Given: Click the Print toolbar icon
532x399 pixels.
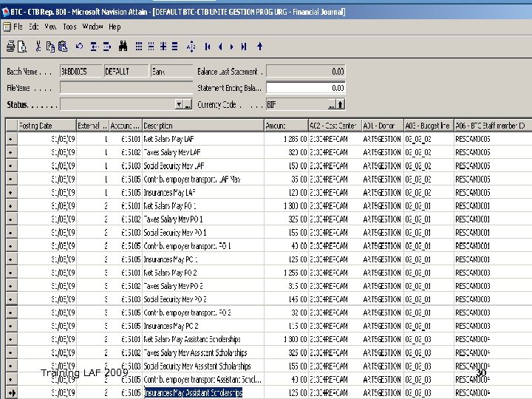Looking at the screenshot, I should coord(10,47).
